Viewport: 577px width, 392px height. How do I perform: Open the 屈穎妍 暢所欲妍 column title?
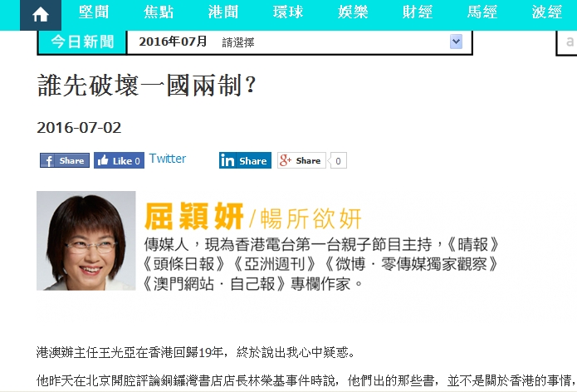click(253, 217)
